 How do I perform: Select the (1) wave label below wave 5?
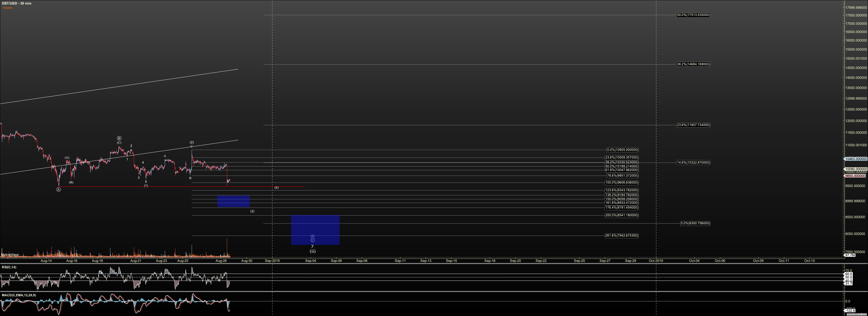(x=146, y=186)
